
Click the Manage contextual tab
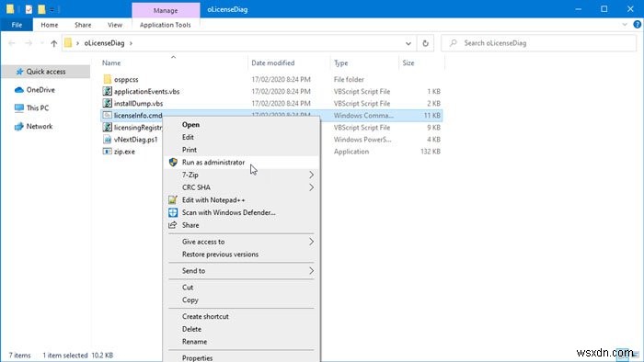click(x=166, y=10)
